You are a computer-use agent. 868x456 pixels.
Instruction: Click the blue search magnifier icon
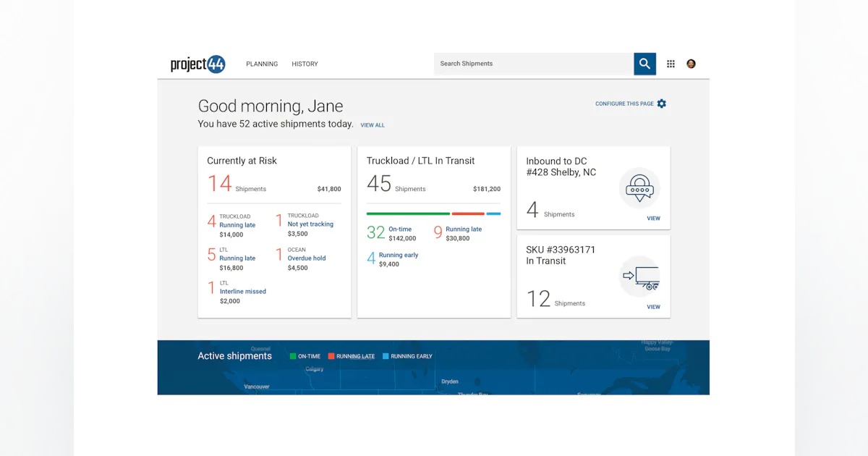tap(644, 64)
